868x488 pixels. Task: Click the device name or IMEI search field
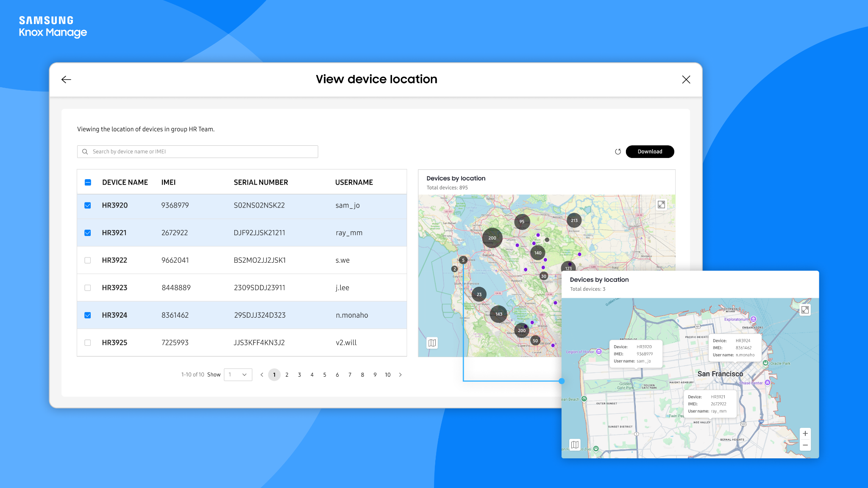198,152
